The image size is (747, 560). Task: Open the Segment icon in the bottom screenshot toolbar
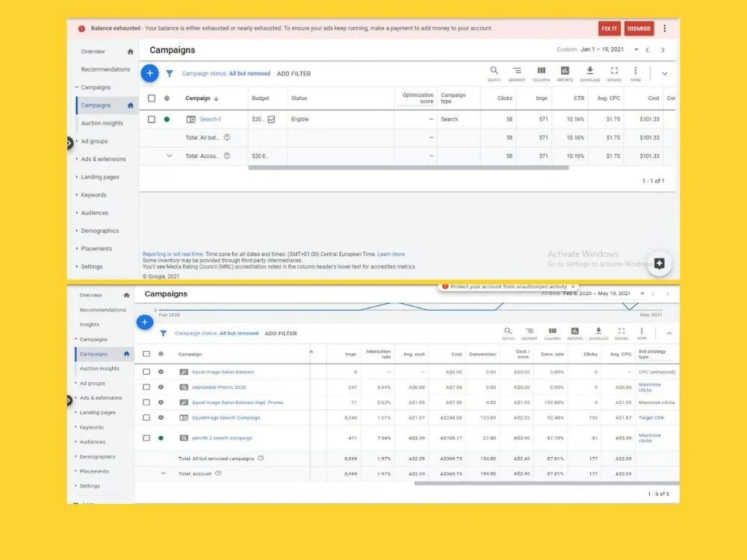point(530,331)
